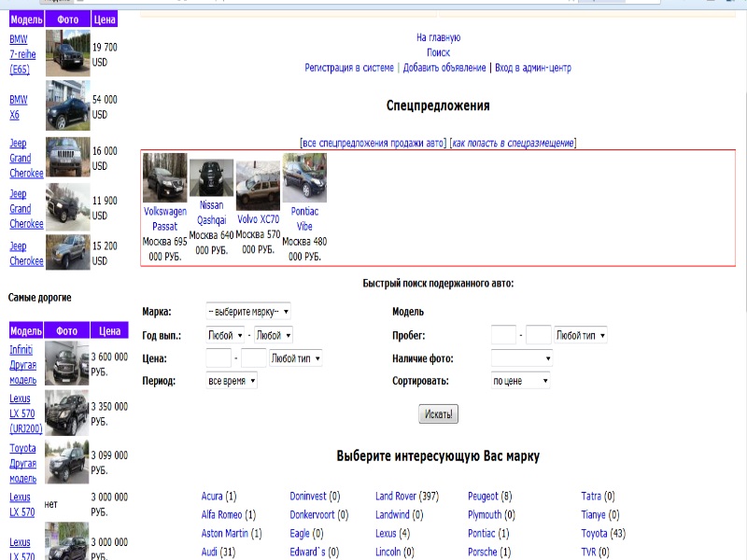
Task: Open the Volkswagen Passat special offer photo
Action: click(x=165, y=177)
